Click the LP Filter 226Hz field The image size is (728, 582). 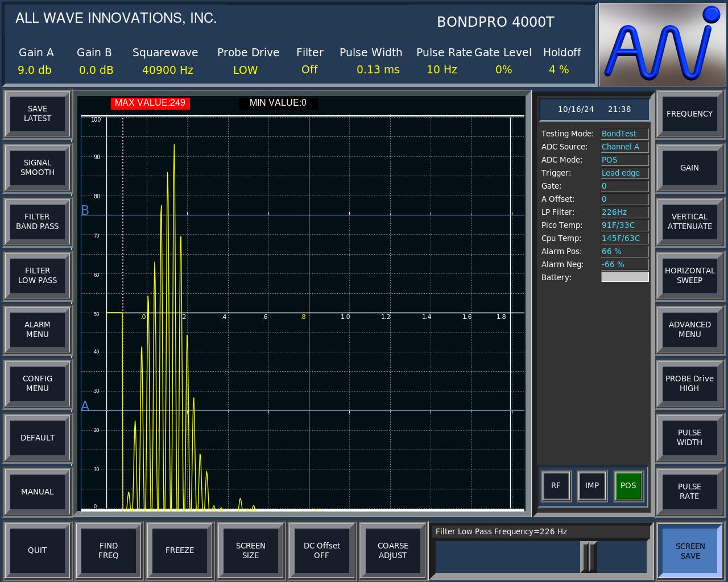(x=624, y=212)
